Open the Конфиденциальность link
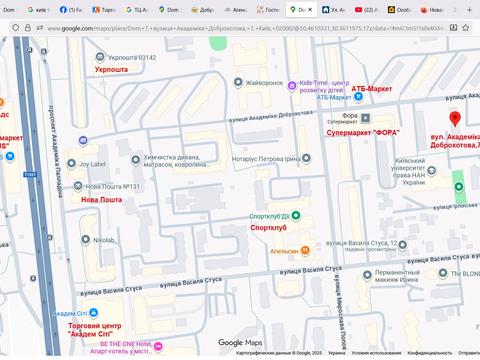Viewport: 480px width, 360px height. [x=429, y=353]
